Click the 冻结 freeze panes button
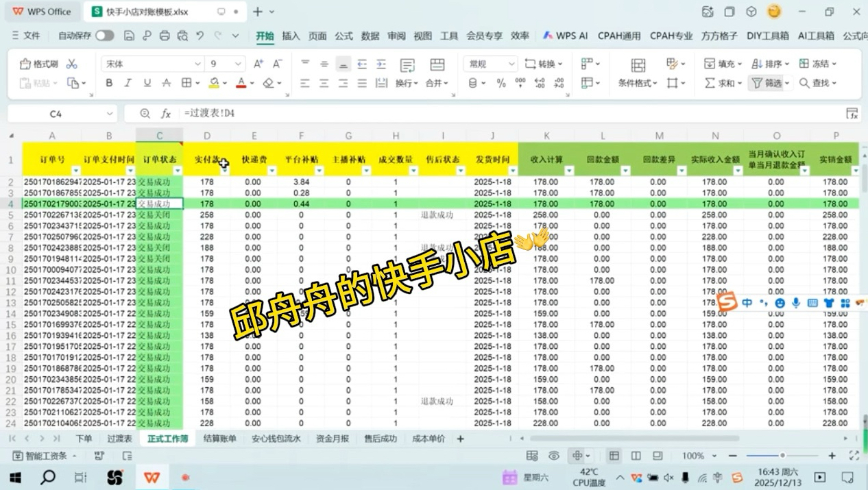This screenshot has height=490, width=868. click(x=818, y=64)
